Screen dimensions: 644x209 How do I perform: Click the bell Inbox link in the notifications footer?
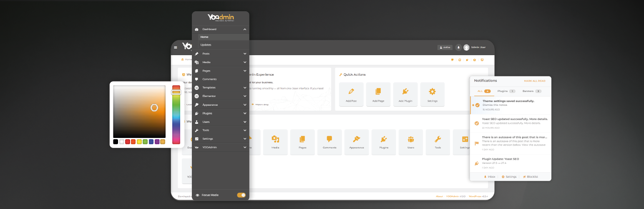(x=490, y=177)
